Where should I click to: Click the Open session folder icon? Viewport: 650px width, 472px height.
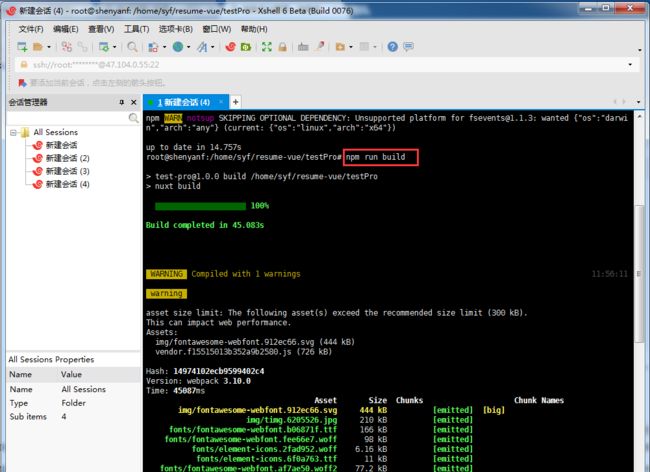[x=38, y=47]
